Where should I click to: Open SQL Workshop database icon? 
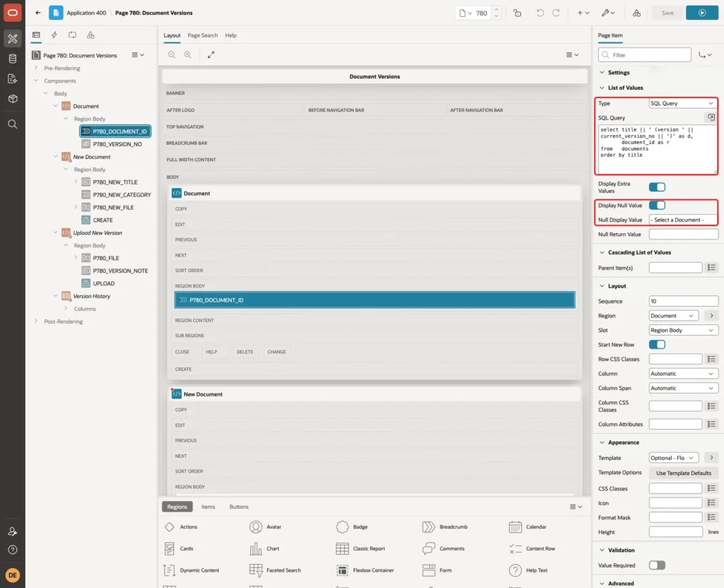13,59
